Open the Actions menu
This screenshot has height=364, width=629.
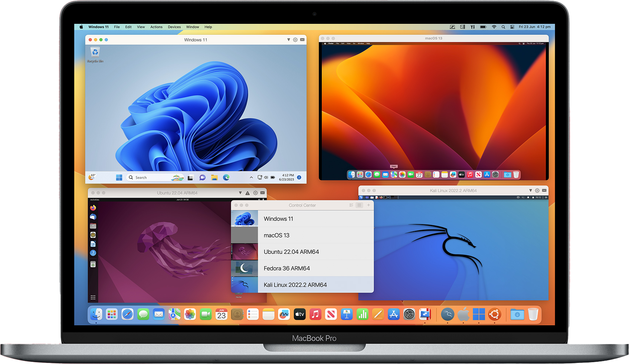(156, 27)
